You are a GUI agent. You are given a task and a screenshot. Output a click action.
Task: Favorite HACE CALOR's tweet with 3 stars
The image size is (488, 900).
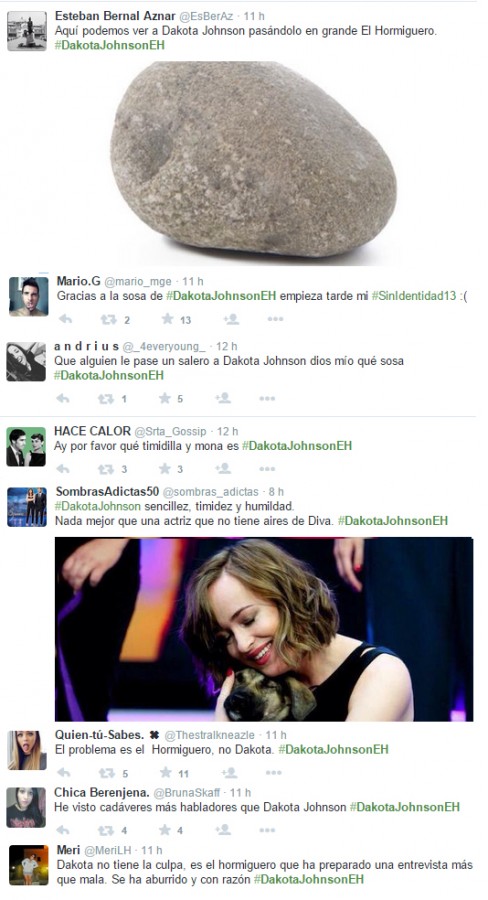pyautogui.click(x=165, y=468)
